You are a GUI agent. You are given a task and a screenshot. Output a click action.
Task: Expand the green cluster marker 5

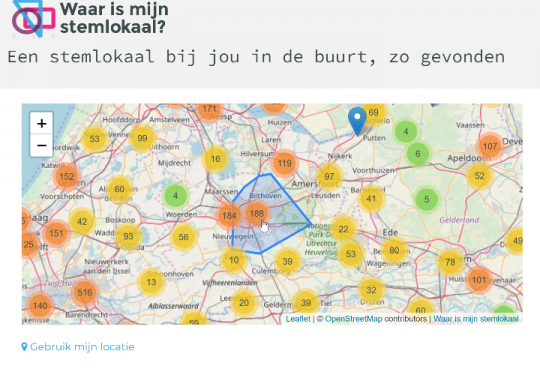pyautogui.click(x=426, y=199)
